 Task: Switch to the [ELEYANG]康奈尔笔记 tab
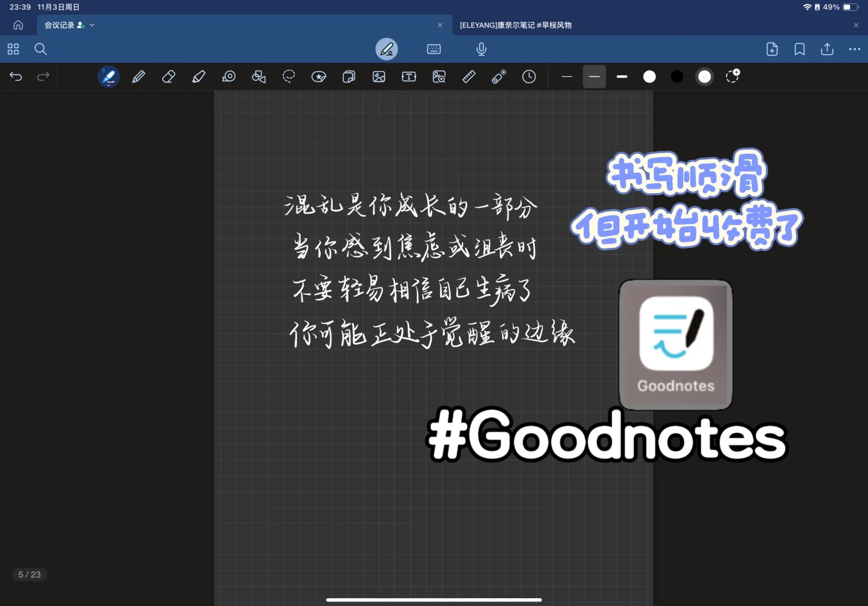pos(516,25)
